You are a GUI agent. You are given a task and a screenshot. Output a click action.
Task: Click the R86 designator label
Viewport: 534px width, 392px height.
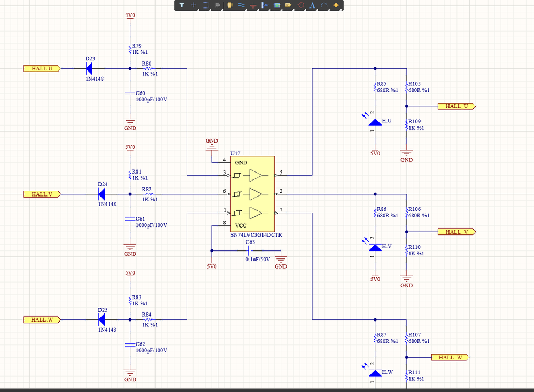(382, 209)
